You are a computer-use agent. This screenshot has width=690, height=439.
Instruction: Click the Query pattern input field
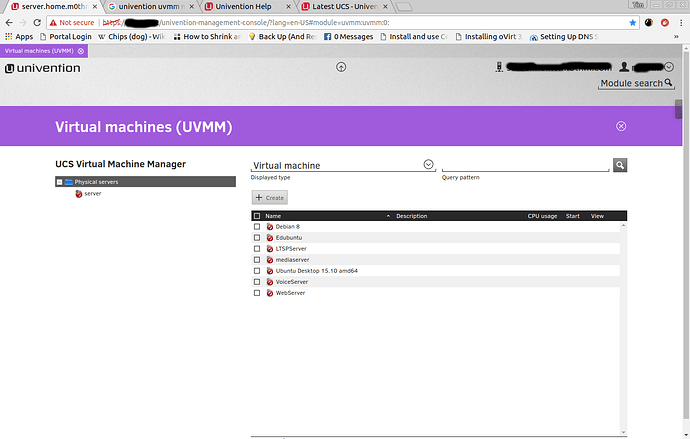(x=525, y=165)
